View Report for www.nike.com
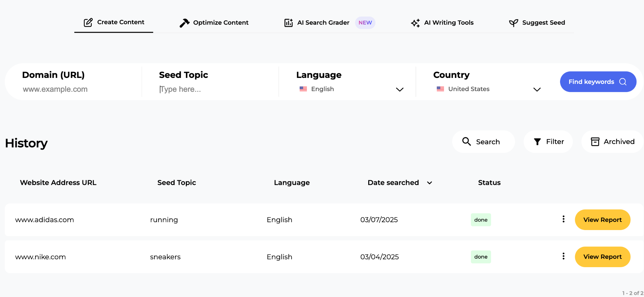Viewport: 644px width, 297px height. (x=602, y=257)
